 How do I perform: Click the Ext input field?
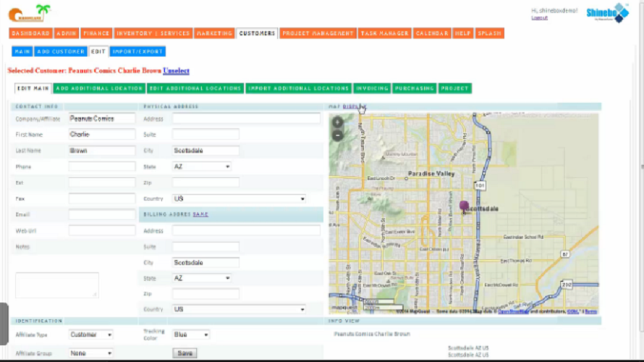(x=102, y=182)
